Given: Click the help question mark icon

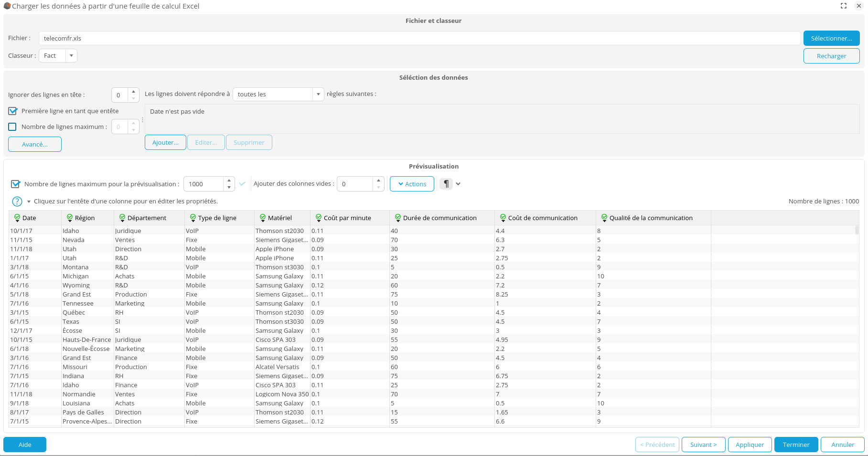Looking at the screenshot, I should pos(17,201).
